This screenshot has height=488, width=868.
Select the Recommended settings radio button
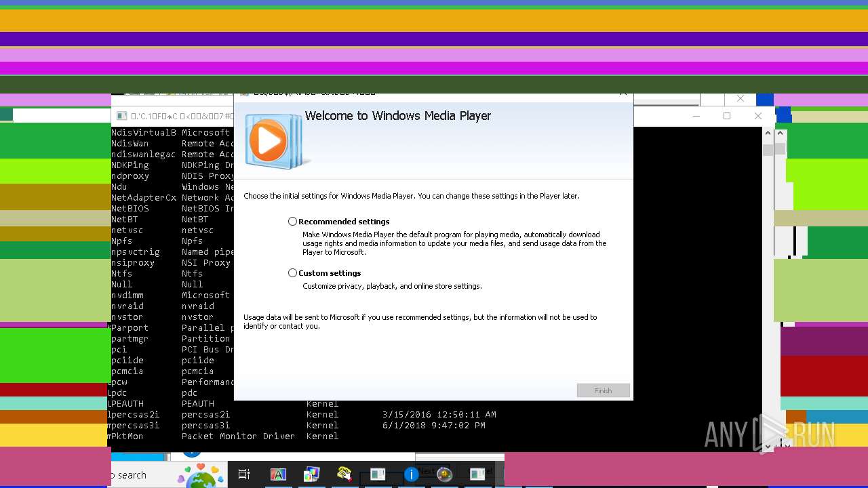point(292,222)
